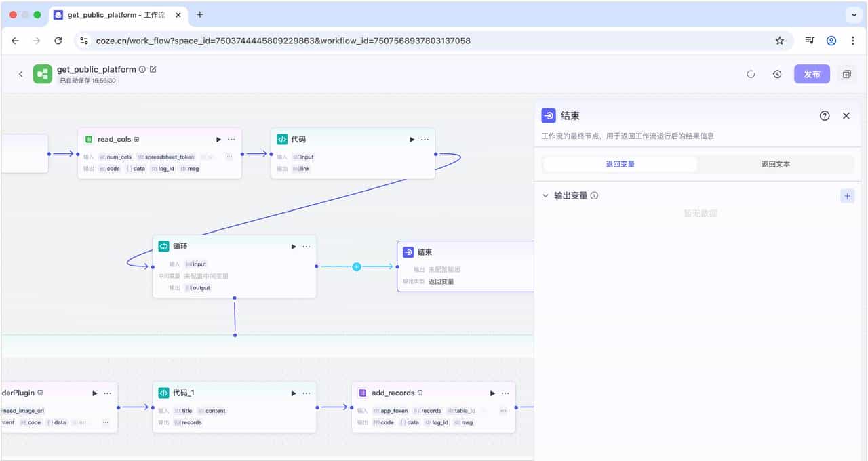Open the duplicate icon next to 发布
Viewport: 868px width, 461px height.
846,74
